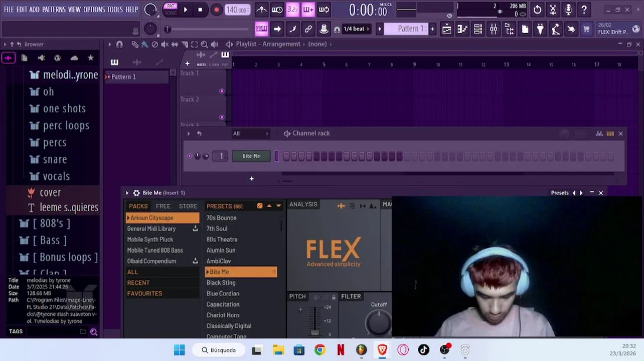Open the TOOLS menu
Screen dimensions: 644x361
click(115, 10)
